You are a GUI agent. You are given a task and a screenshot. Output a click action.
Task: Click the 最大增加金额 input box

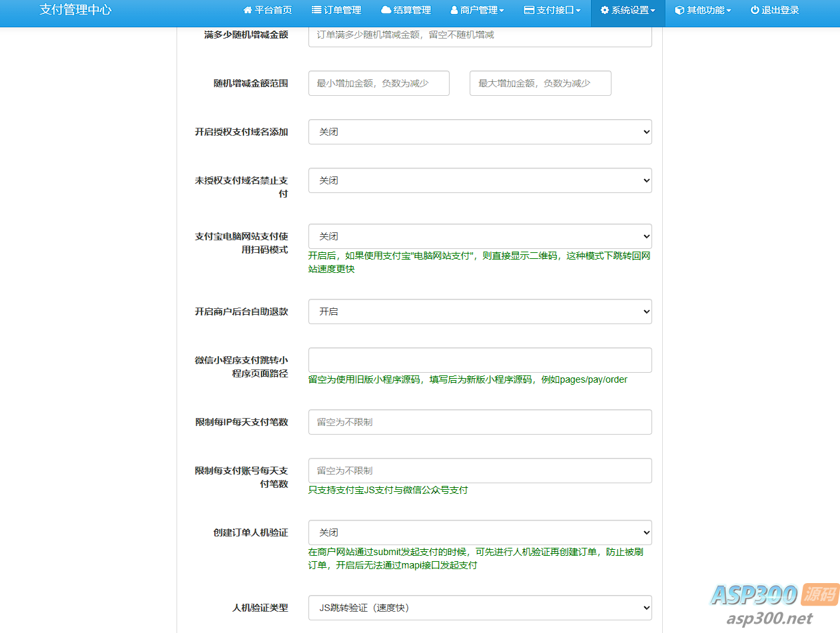[x=540, y=83]
